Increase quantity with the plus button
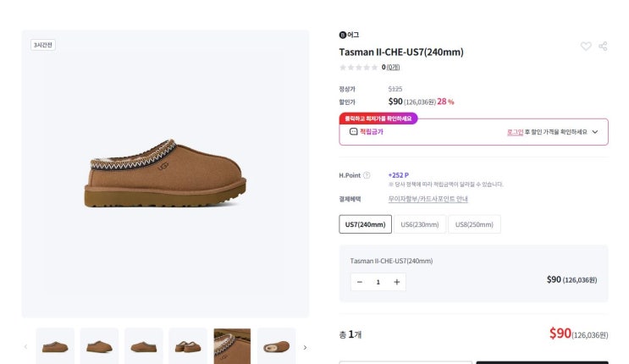This screenshot has width=629, height=364. pos(397,282)
